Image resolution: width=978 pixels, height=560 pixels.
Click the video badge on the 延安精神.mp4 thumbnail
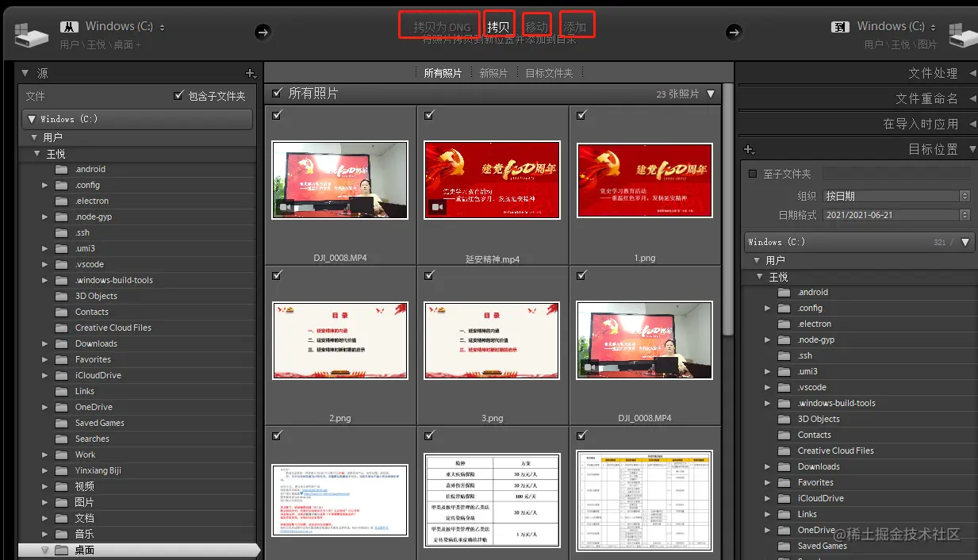click(x=435, y=207)
